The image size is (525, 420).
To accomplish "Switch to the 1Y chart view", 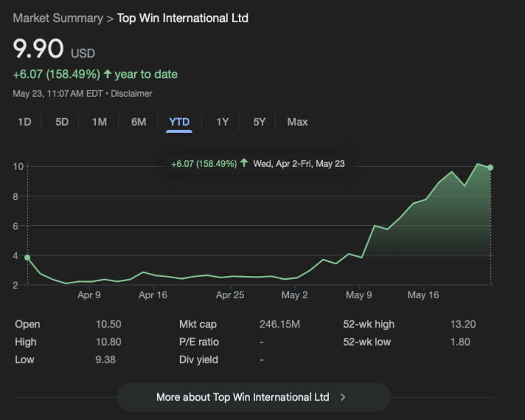I will click(x=222, y=122).
